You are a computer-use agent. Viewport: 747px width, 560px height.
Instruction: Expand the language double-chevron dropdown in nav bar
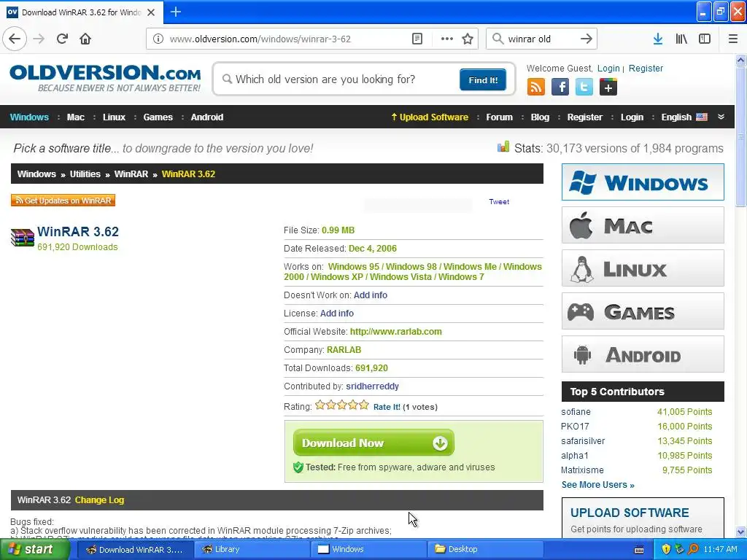(x=721, y=117)
